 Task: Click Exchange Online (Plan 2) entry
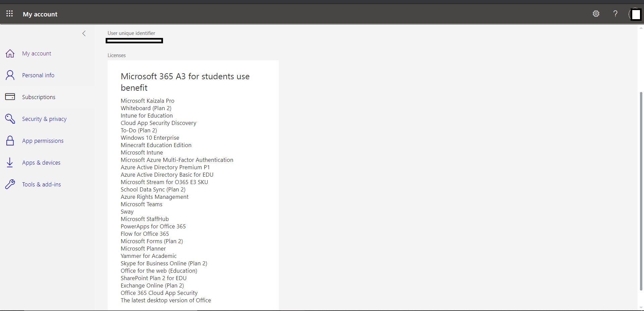click(x=152, y=285)
